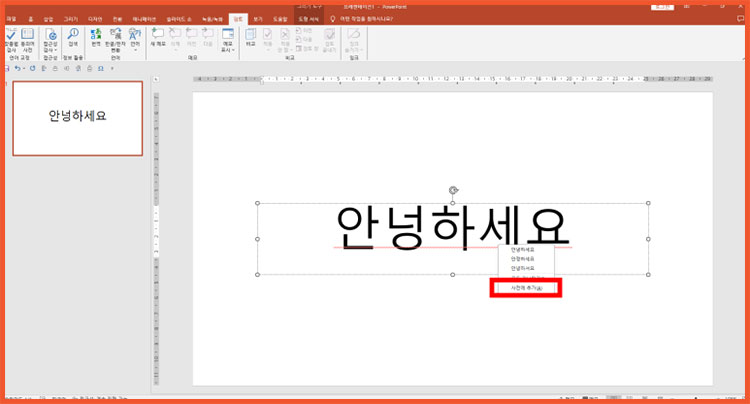750x404 pixels.
Task: Switch to the Insert (삽입) tab
Action: click(x=48, y=19)
